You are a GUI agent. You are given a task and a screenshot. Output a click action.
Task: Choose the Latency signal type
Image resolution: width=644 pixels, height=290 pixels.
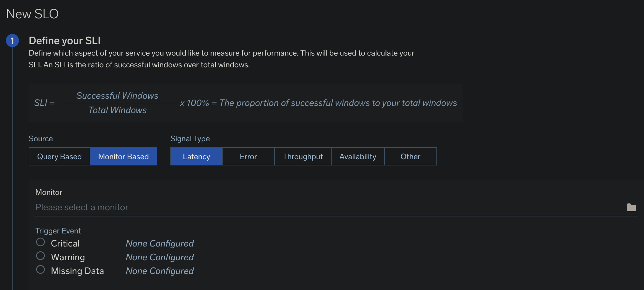click(196, 157)
